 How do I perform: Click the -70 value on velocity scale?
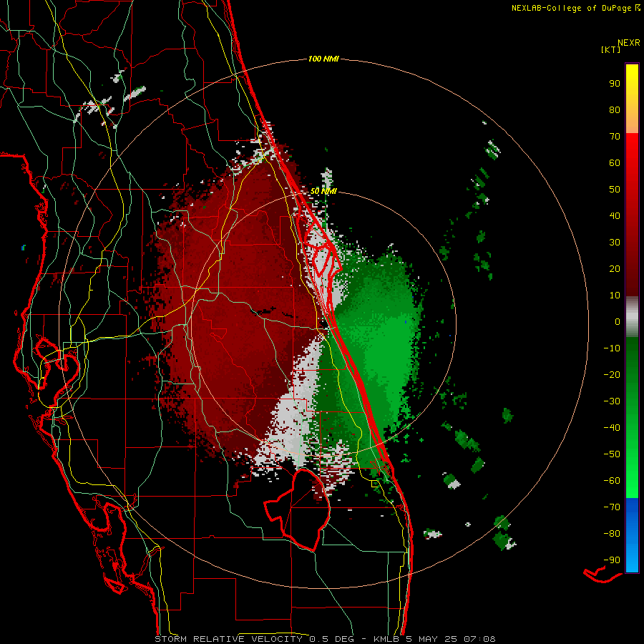(612, 507)
